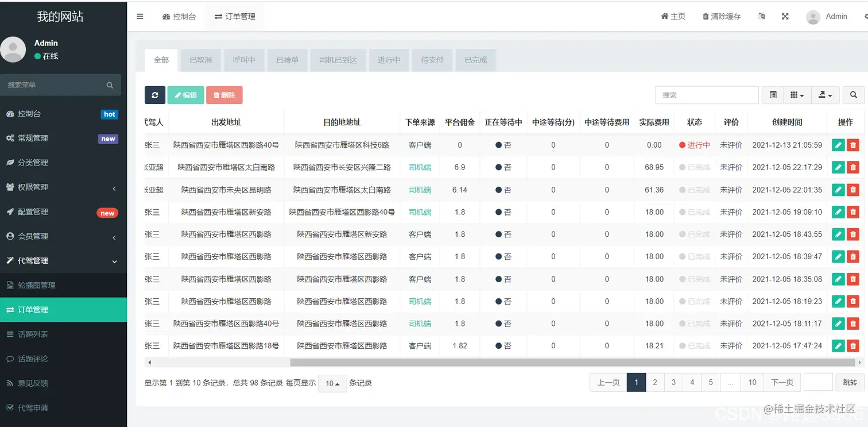Edit the order created 2021-12-05 22:01:35
The width and height of the screenshot is (868, 427).
838,190
